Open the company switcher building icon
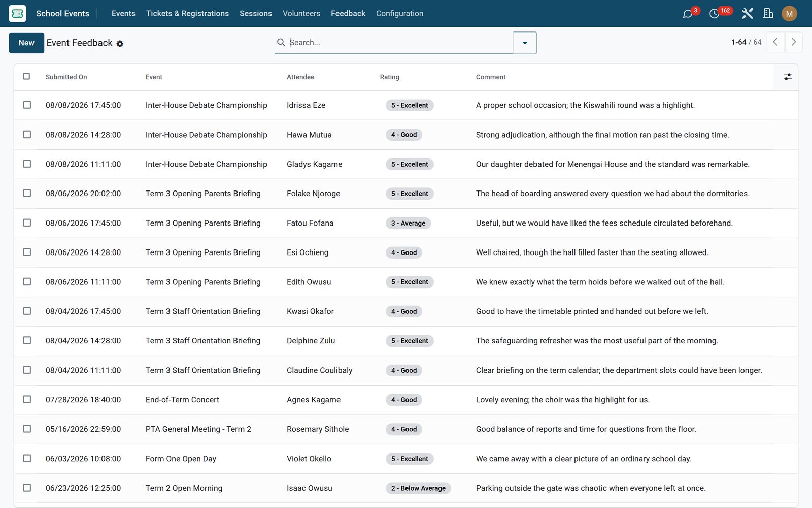The image size is (812, 508). [768, 14]
